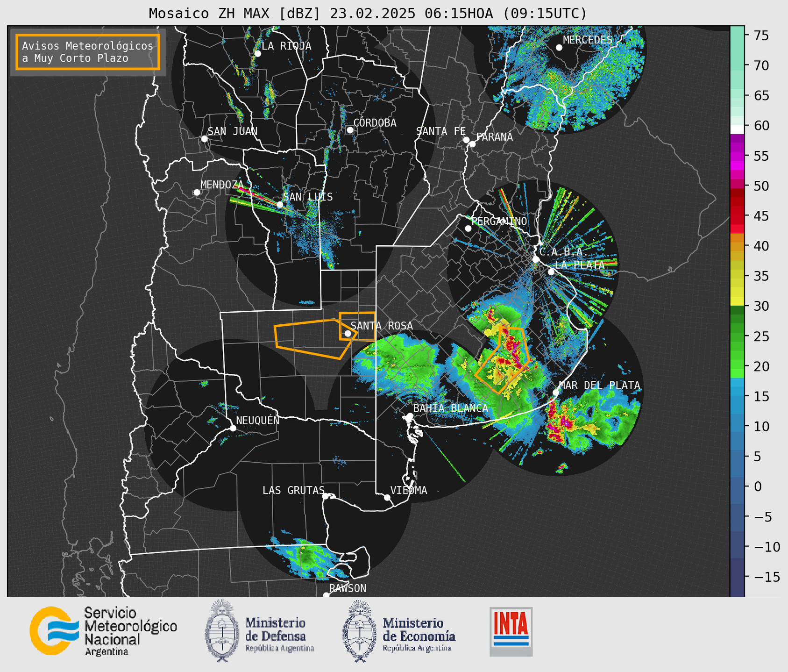The image size is (788, 672).
Task: Click the Córdoba city marker dot
Action: click(350, 130)
